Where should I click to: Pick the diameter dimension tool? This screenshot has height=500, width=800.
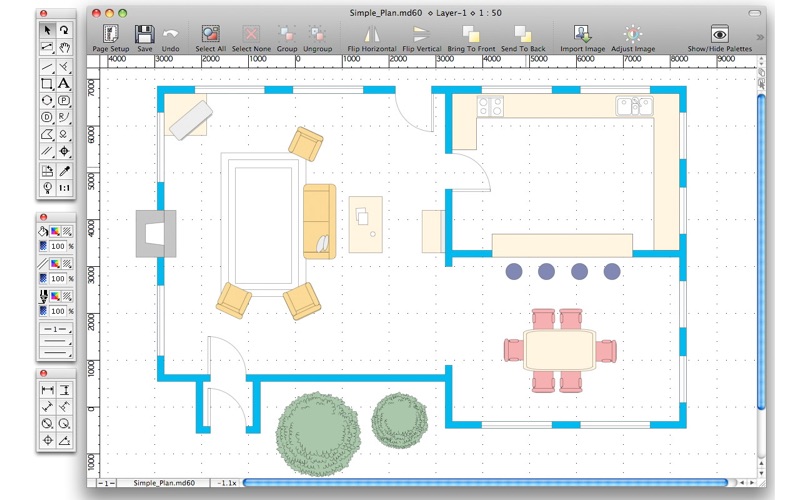[x=47, y=424]
